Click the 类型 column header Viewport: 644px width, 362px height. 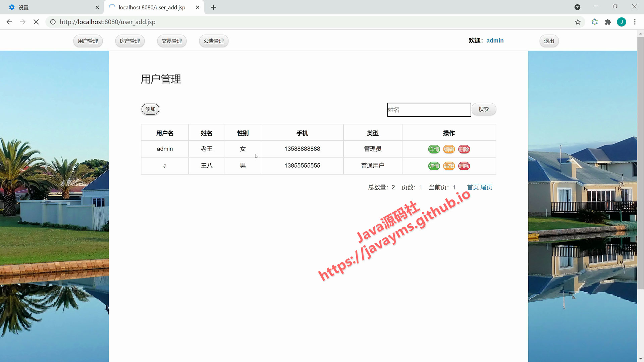pos(373,133)
